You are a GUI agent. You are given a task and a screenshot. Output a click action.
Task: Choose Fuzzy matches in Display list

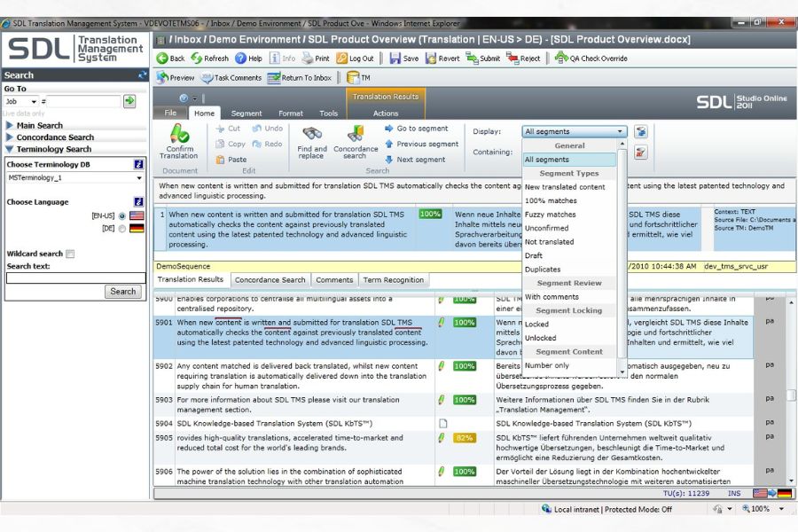(x=569, y=215)
